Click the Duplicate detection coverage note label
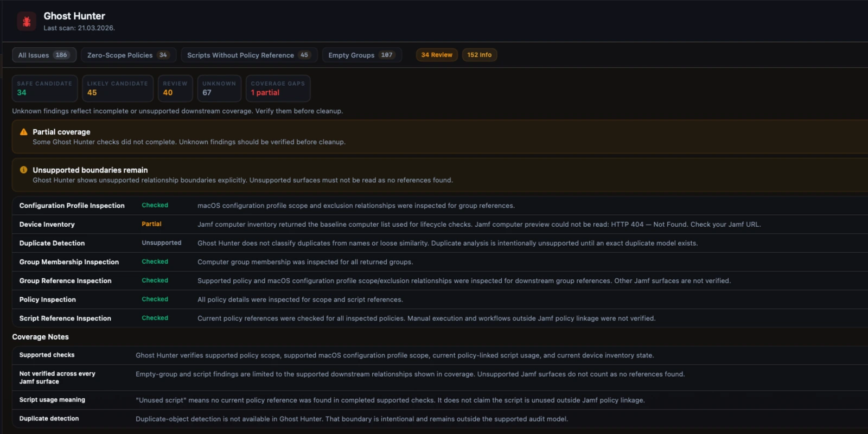 click(x=49, y=419)
